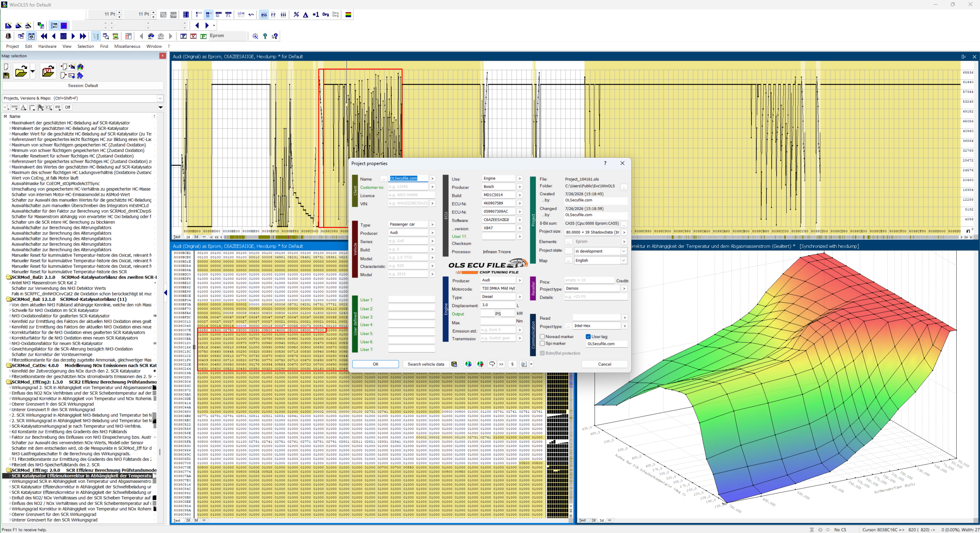
Task: Open the Project state dropdown
Action: [624, 251]
